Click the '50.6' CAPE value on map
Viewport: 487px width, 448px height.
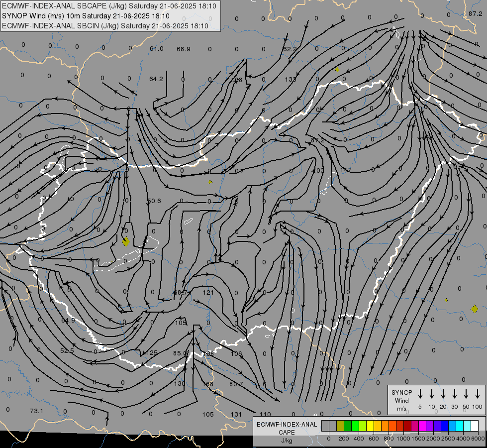pyautogui.click(x=154, y=201)
